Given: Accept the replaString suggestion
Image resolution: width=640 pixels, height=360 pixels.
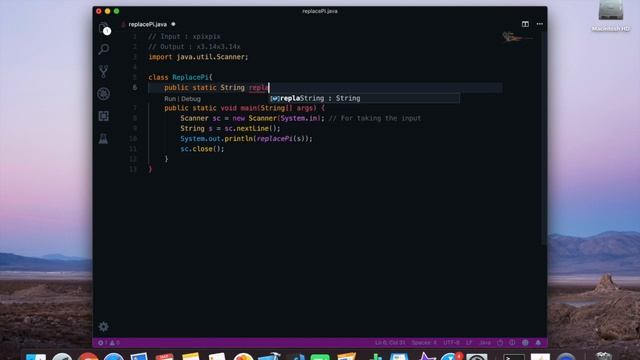Looking at the screenshot, I should (364, 98).
